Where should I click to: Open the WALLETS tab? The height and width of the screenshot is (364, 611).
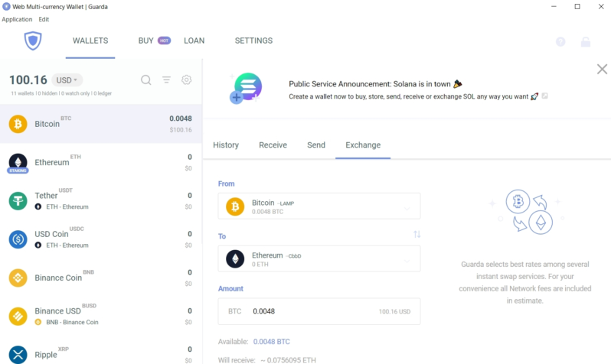pos(90,41)
